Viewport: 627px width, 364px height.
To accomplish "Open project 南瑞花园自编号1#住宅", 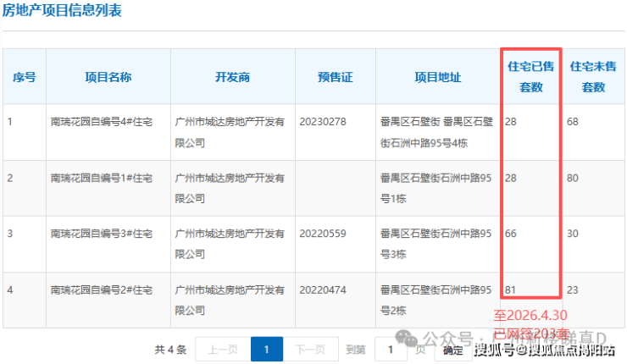I will click(x=102, y=178).
